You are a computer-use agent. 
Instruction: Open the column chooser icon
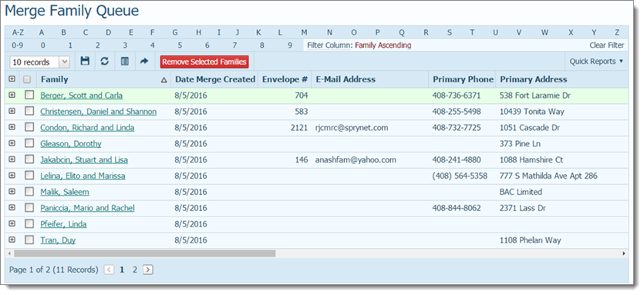click(124, 61)
